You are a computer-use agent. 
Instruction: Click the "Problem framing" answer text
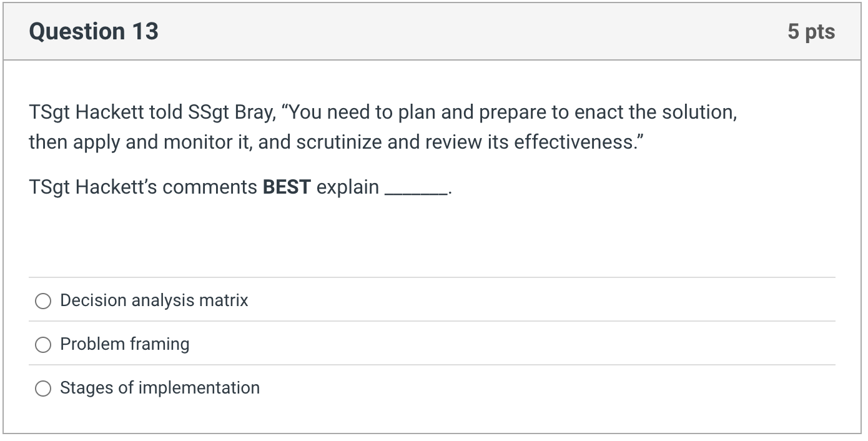(x=124, y=344)
